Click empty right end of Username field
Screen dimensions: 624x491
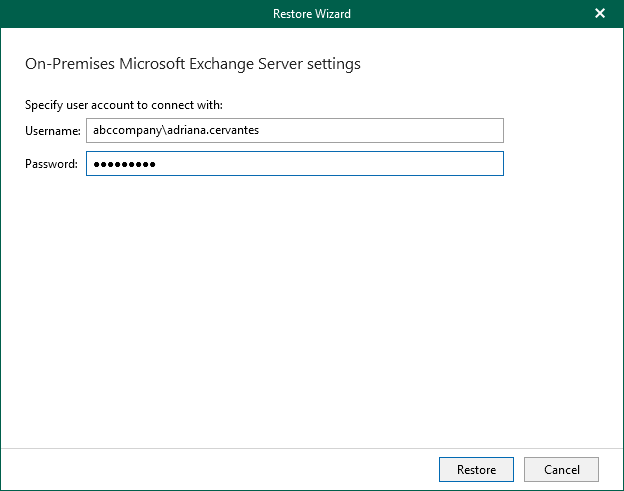[420, 131]
